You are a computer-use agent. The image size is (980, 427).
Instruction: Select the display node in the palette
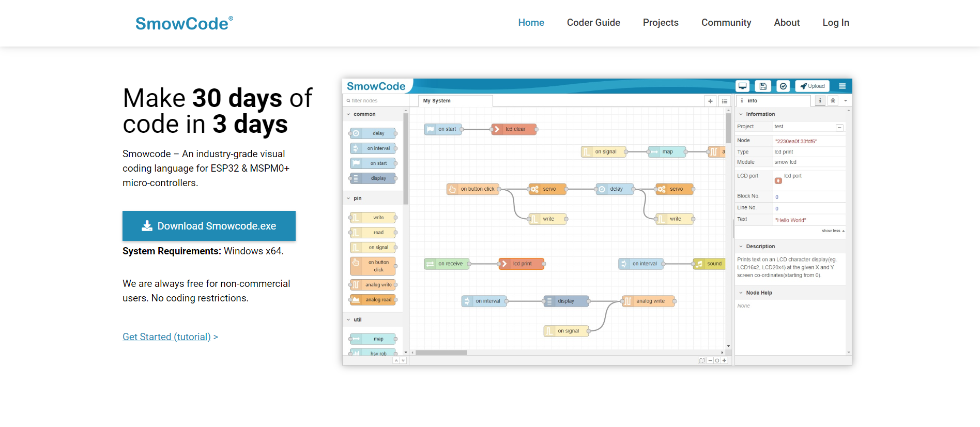click(x=373, y=178)
